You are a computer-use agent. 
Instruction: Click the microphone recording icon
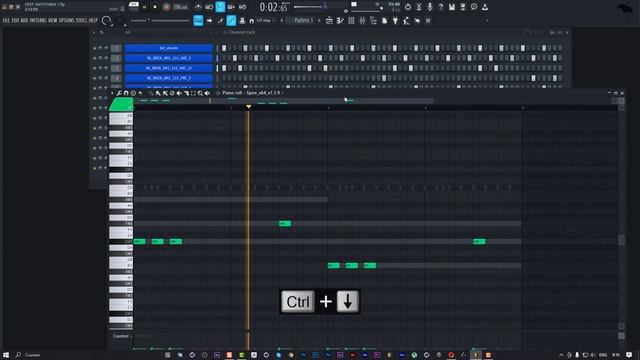coord(430,7)
